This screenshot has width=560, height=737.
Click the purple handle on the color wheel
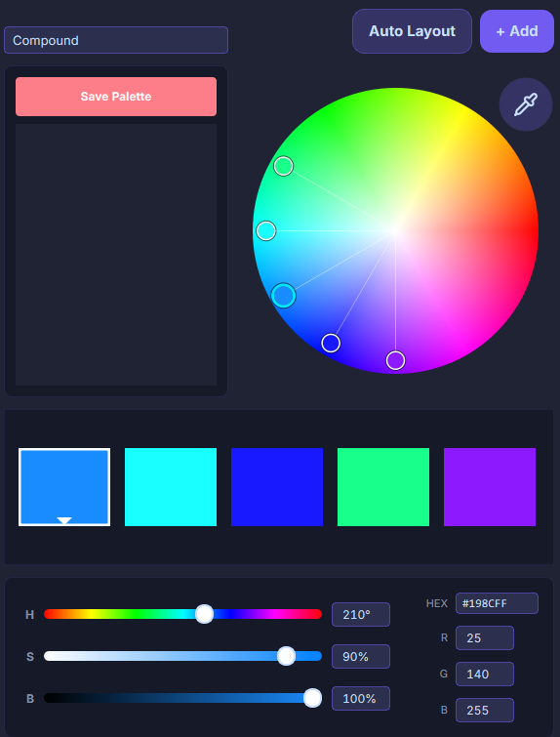395,360
